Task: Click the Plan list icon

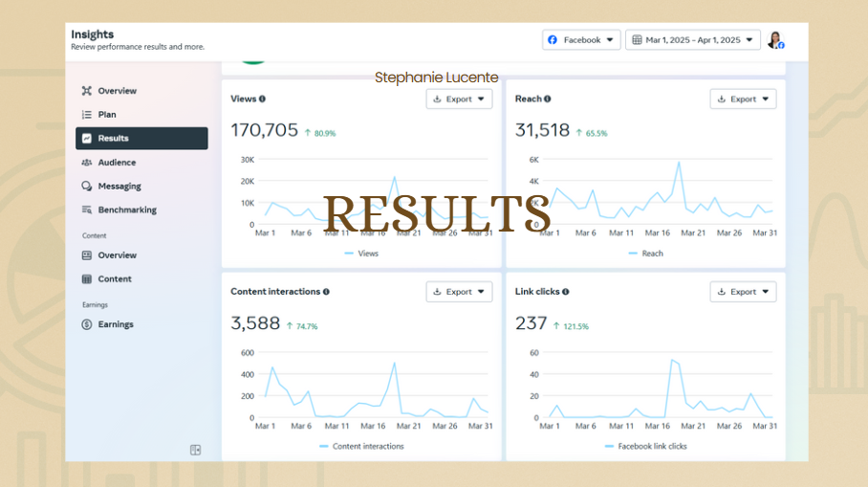Action: coord(87,115)
